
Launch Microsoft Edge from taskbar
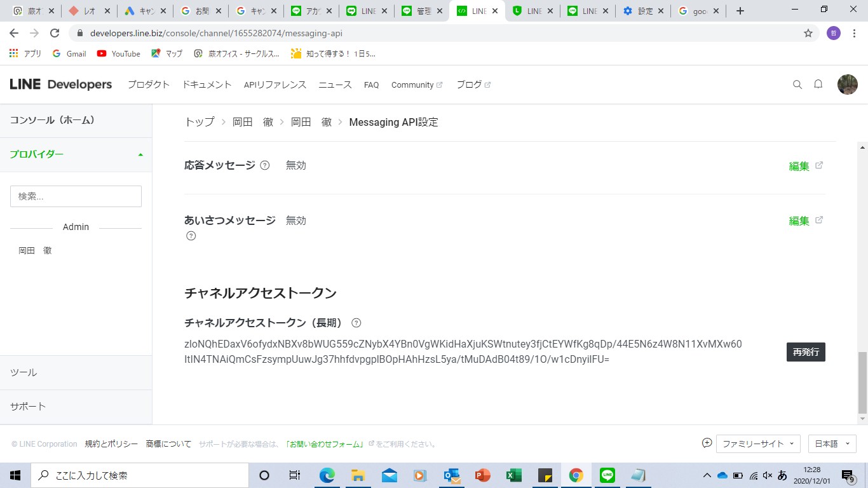coord(327,475)
